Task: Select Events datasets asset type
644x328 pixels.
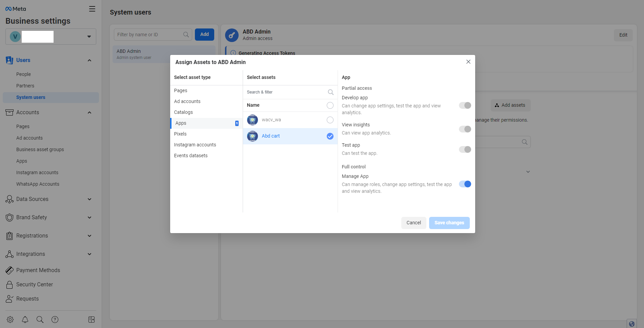Action: [206, 156]
